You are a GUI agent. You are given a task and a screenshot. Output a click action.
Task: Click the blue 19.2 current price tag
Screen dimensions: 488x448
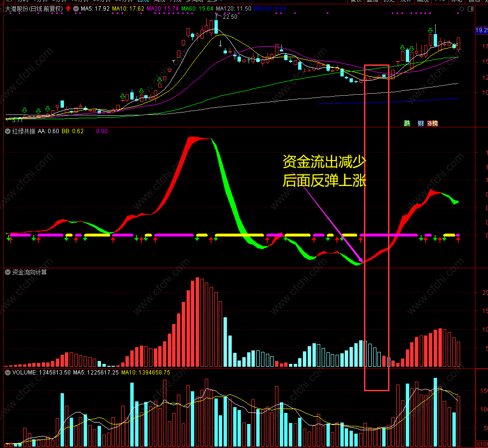(x=481, y=30)
